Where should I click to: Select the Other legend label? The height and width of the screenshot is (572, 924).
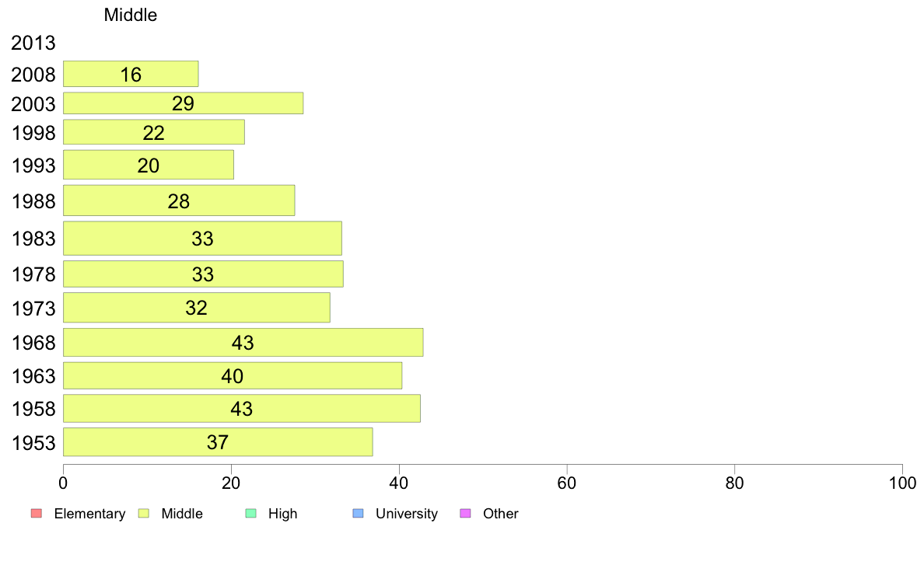[x=500, y=514]
